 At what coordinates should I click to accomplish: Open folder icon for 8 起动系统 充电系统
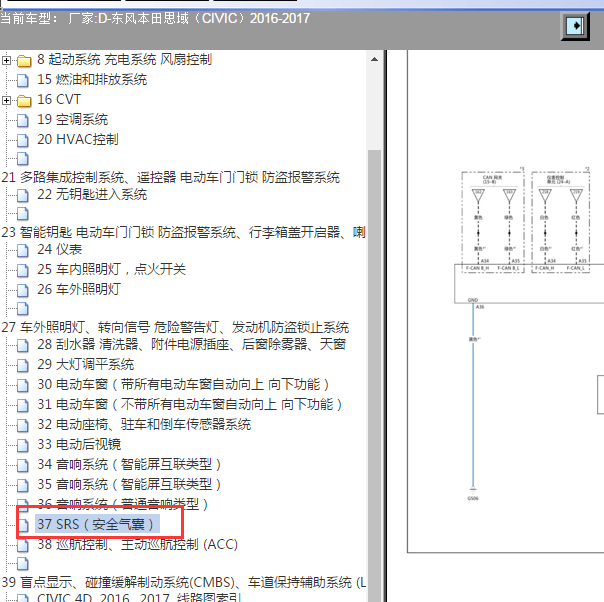tap(24, 61)
